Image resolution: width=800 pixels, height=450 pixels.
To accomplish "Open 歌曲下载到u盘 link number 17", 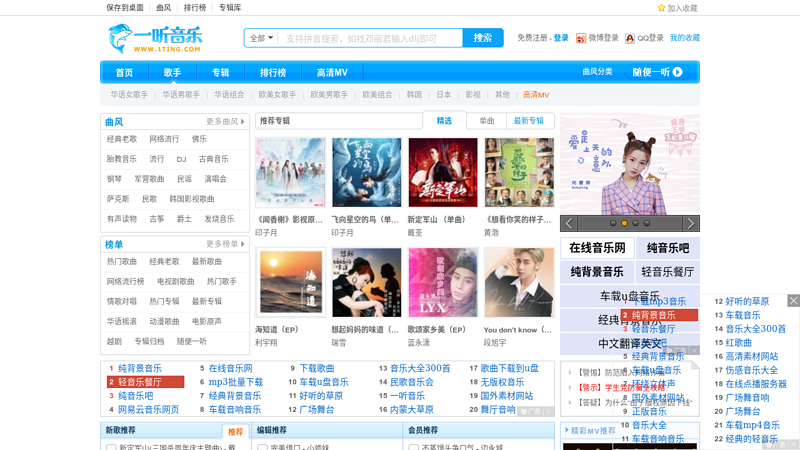I will (x=509, y=368).
